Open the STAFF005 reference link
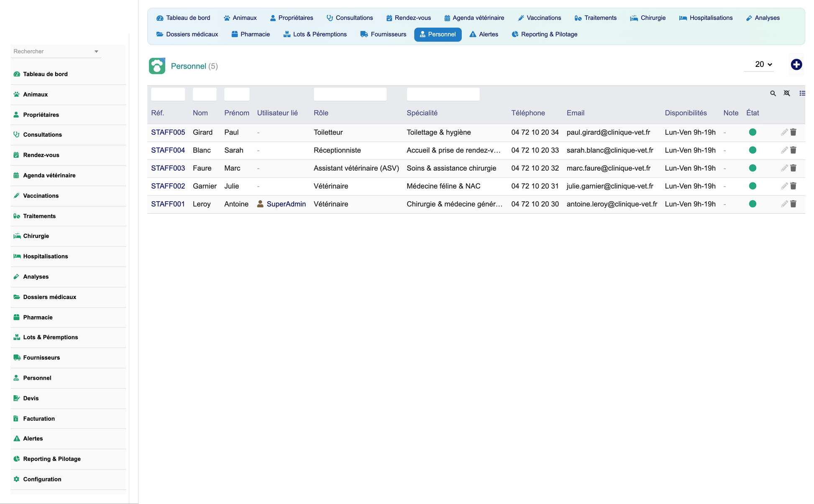The image size is (814, 504). [168, 132]
